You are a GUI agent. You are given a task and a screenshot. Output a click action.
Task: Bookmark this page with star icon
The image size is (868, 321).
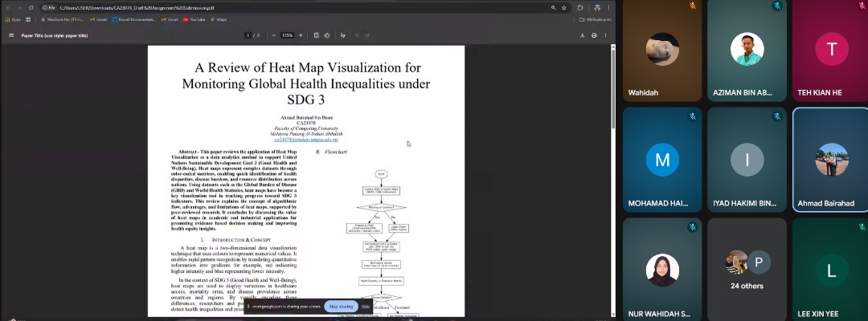(x=565, y=7)
